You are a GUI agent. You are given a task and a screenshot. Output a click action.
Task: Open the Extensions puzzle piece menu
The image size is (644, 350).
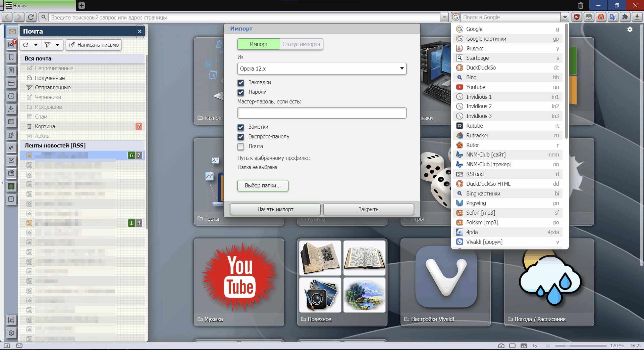click(625, 17)
